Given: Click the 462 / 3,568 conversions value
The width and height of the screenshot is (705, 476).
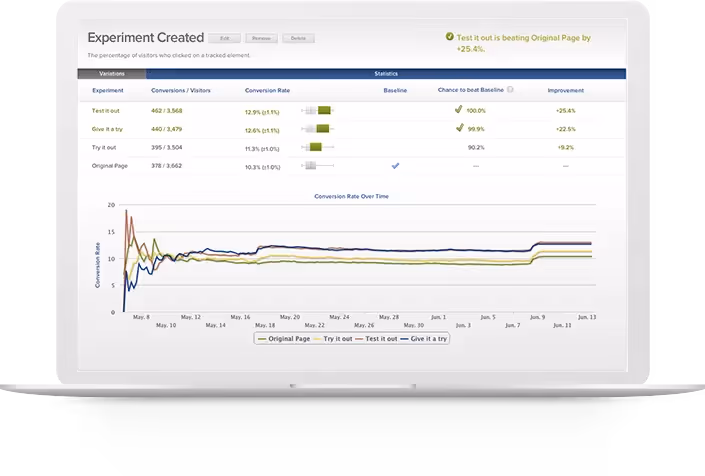Looking at the screenshot, I should [166, 111].
